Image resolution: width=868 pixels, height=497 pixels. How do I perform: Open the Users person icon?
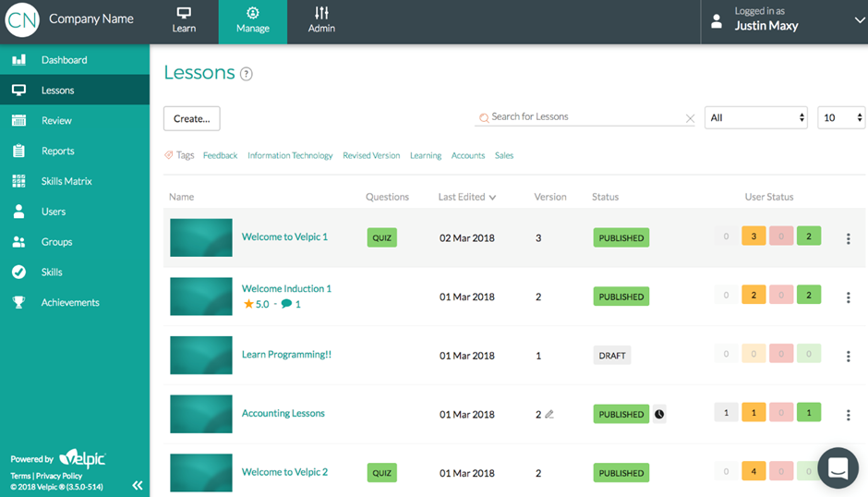coord(18,212)
